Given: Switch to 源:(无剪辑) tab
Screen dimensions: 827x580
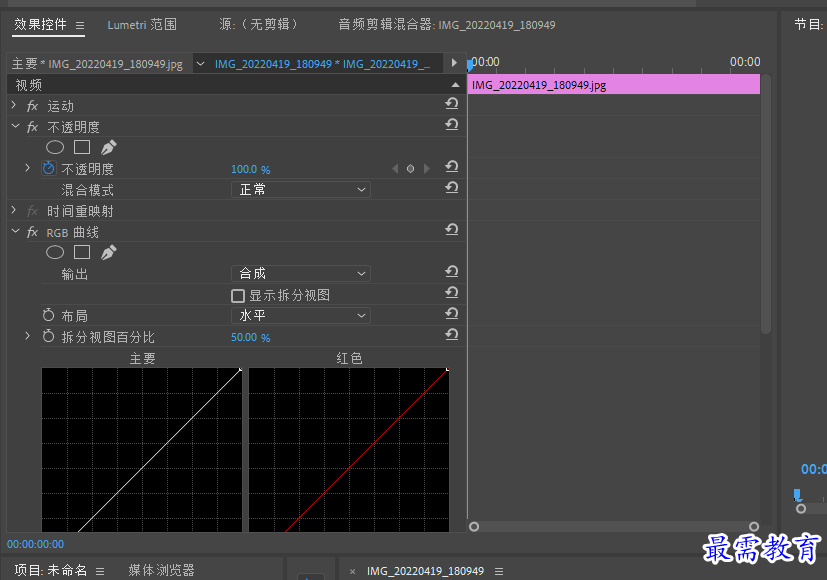Looking at the screenshot, I should (x=259, y=25).
